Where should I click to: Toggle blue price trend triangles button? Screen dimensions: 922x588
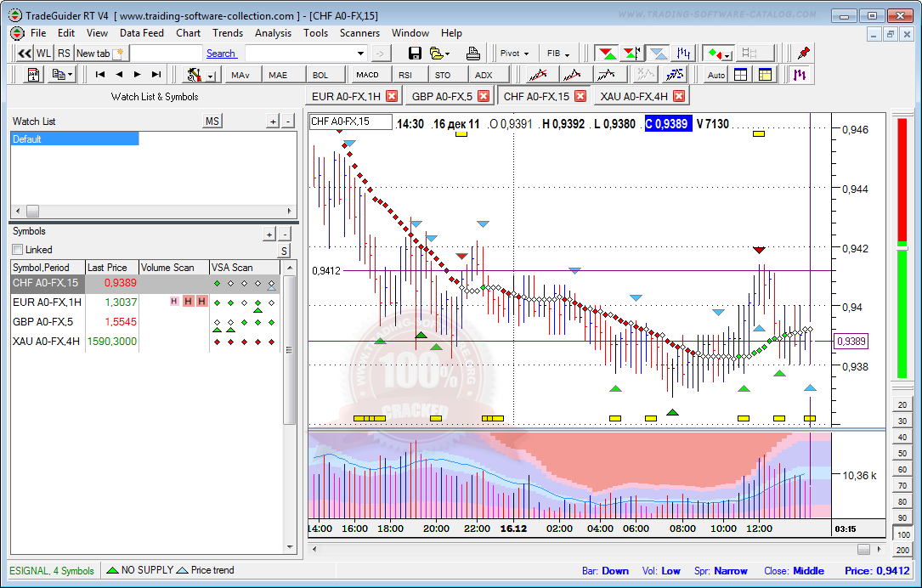659,54
